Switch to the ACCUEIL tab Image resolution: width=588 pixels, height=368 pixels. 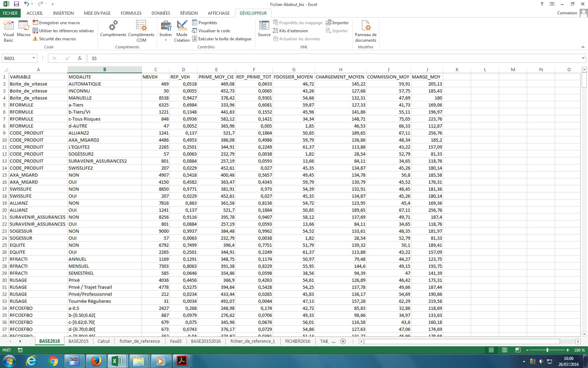pyautogui.click(x=35, y=13)
